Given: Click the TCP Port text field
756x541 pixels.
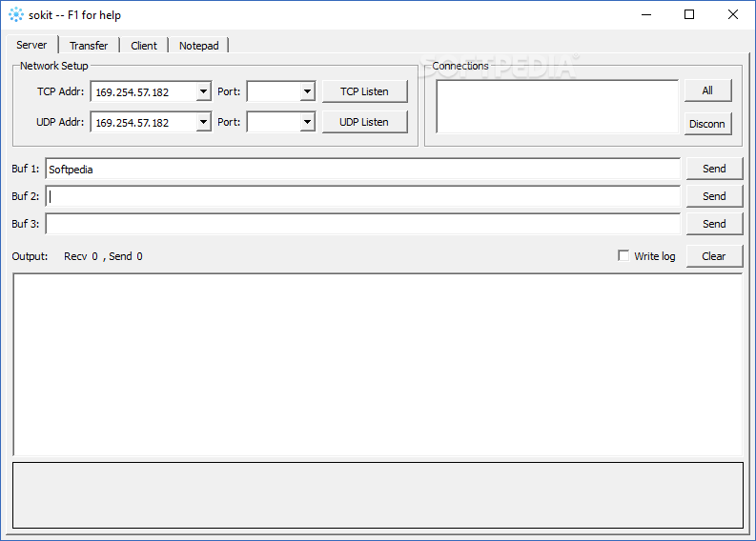Looking at the screenshot, I should (274, 91).
